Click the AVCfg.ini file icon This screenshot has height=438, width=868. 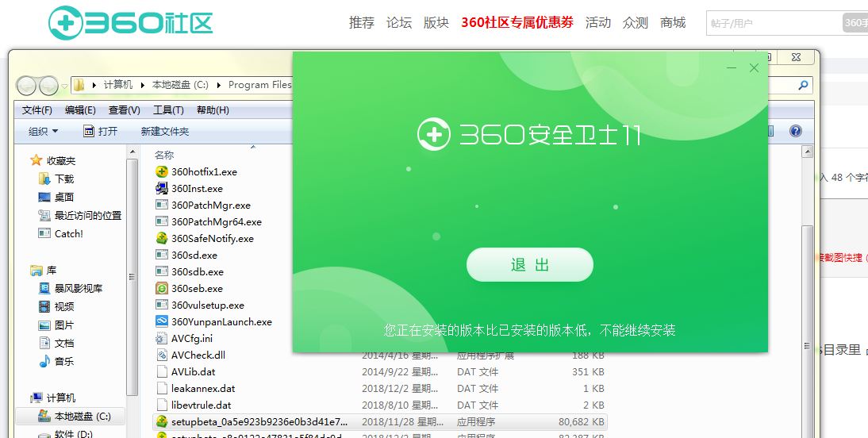click(162, 338)
